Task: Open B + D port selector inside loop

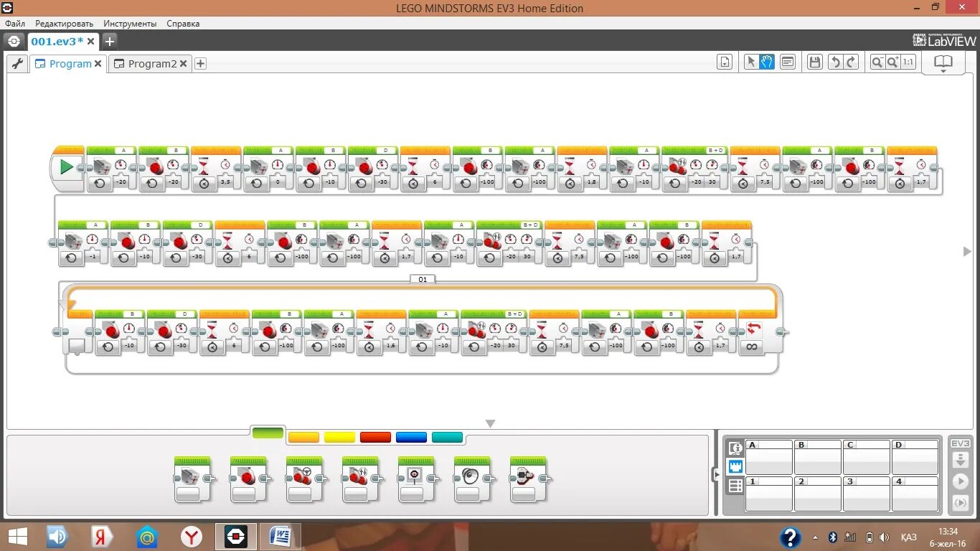Action: click(514, 314)
